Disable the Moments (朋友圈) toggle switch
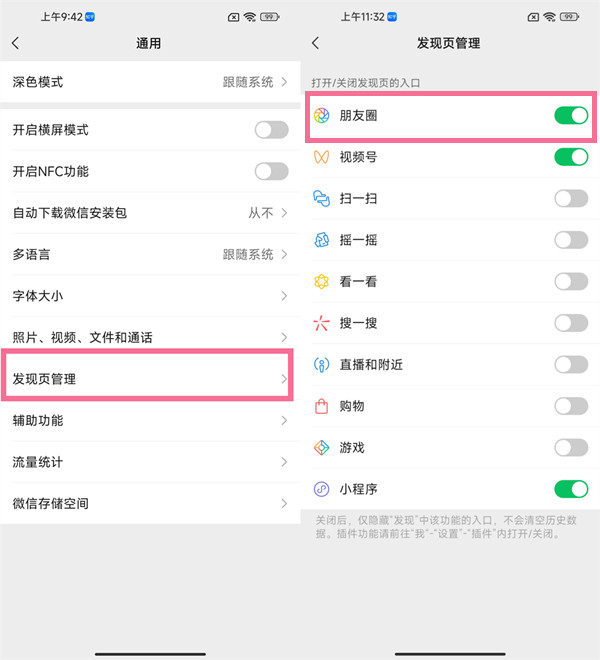Viewport: 600px width, 660px height. click(571, 116)
